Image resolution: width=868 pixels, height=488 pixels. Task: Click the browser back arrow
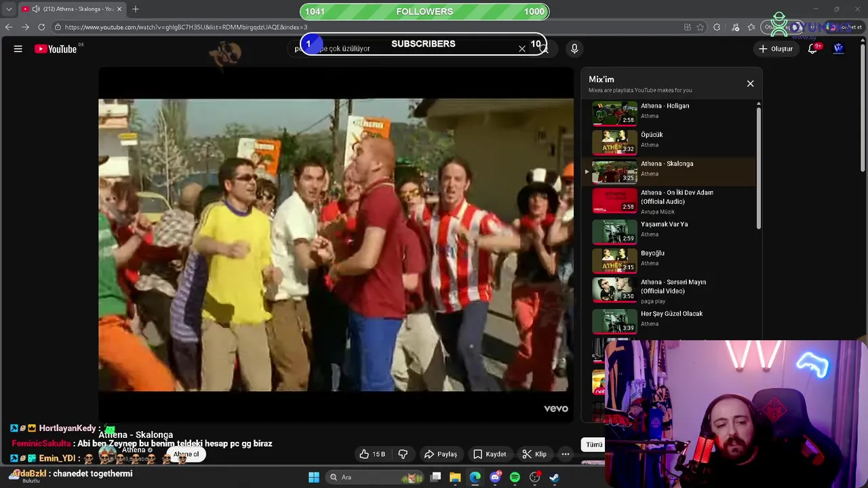point(9,27)
